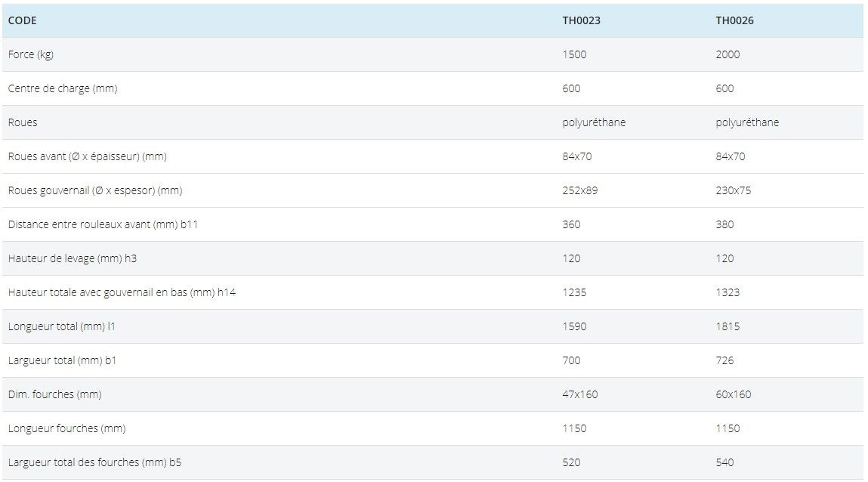Select the TH0026 column header
Image resolution: width=868 pixels, height=482 pixels.
(x=734, y=20)
